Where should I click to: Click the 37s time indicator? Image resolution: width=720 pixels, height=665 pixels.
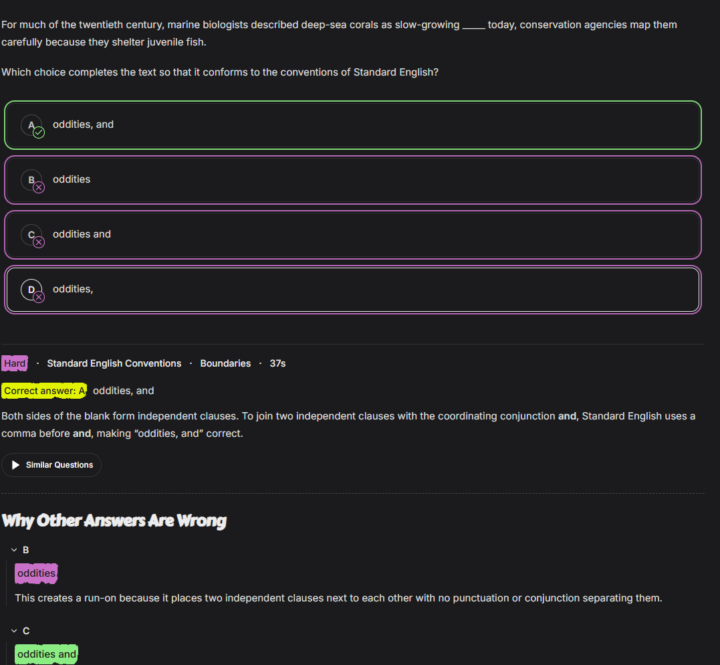[277, 363]
